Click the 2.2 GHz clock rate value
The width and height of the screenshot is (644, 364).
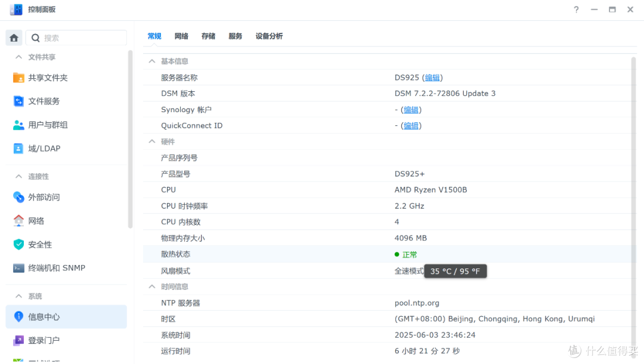(409, 206)
